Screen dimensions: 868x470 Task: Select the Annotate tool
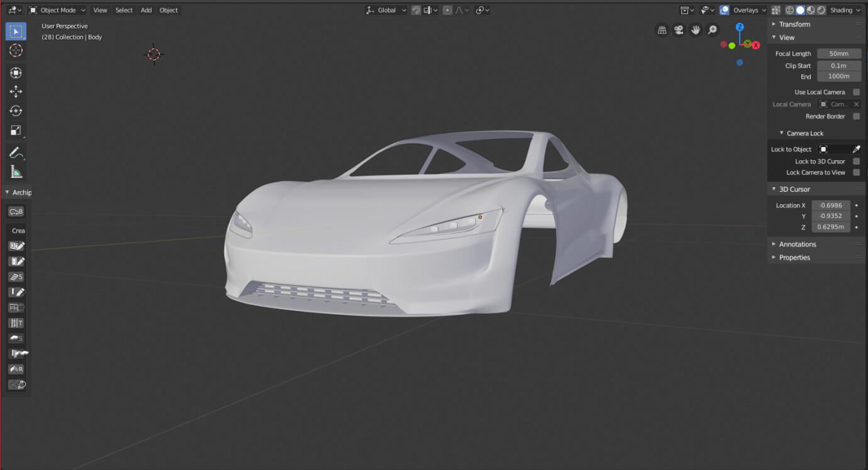(15, 152)
